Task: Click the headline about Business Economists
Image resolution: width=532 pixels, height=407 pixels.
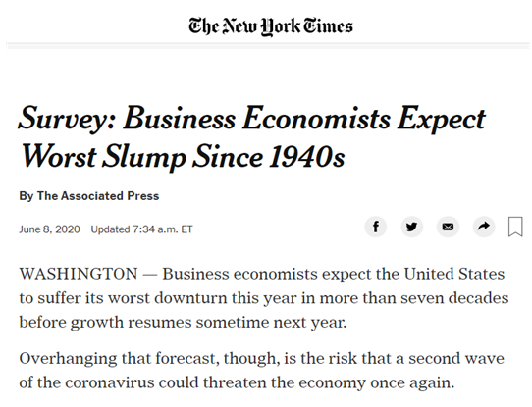Action: coord(251,137)
